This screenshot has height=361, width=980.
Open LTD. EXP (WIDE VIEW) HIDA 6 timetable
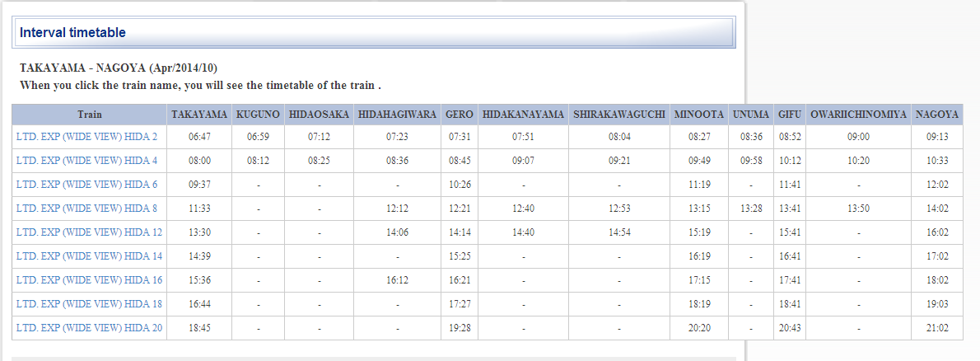pyautogui.click(x=86, y=185)
